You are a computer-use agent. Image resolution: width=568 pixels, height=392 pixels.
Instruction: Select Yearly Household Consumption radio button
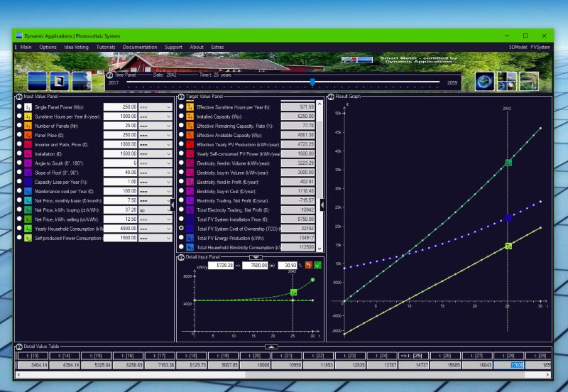pyautogui.click(x=19, y=228)
